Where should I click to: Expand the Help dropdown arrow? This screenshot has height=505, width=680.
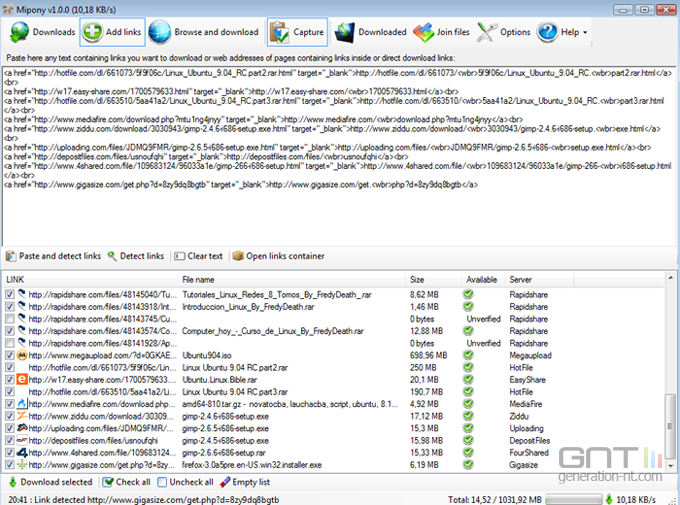[x=585, y=33]
